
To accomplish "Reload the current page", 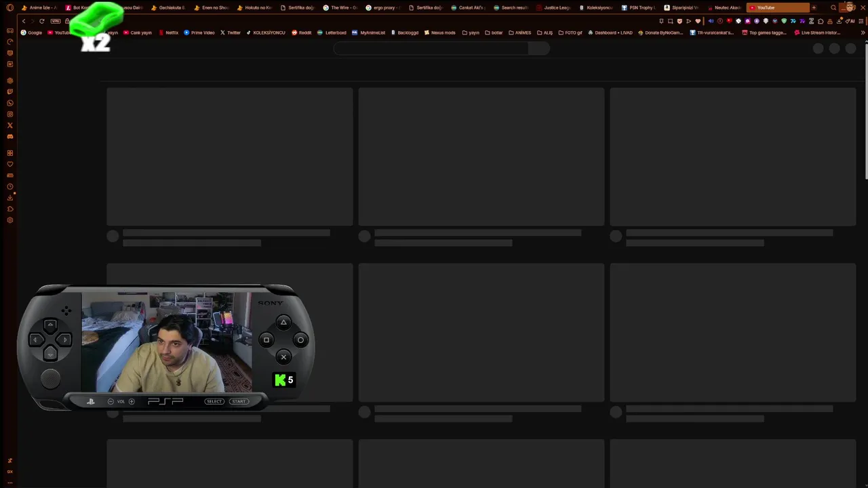I will pyautogui.click(x=41, y=21).
